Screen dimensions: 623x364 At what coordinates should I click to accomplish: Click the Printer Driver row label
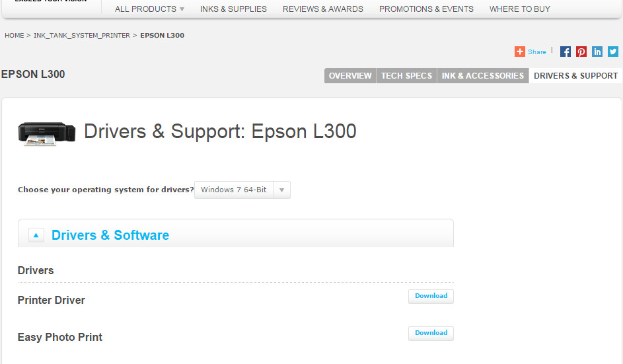(52, 300)
